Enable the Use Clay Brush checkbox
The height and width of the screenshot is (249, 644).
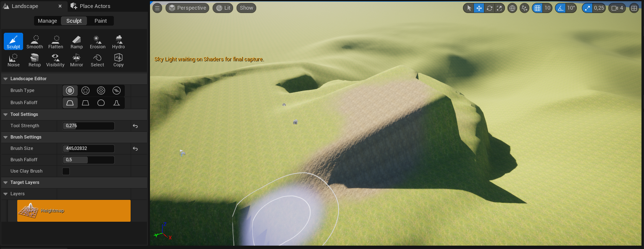[x=66, y=171]
